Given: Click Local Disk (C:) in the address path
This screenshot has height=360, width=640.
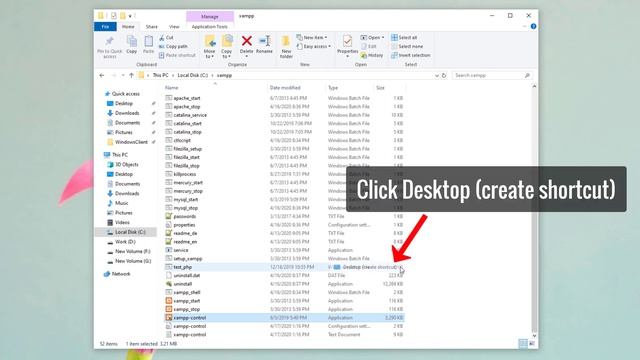Looking at the screenshot, I should 193,76.
